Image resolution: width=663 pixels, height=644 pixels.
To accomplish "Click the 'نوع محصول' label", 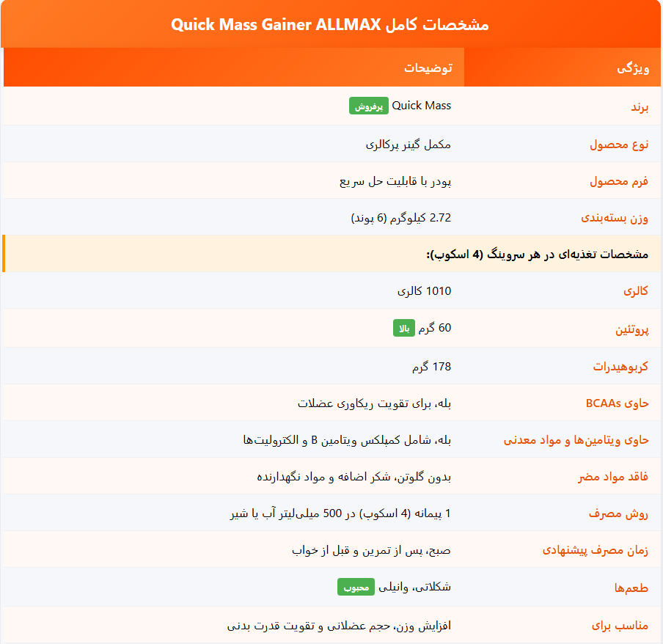I will click(619, 144).
